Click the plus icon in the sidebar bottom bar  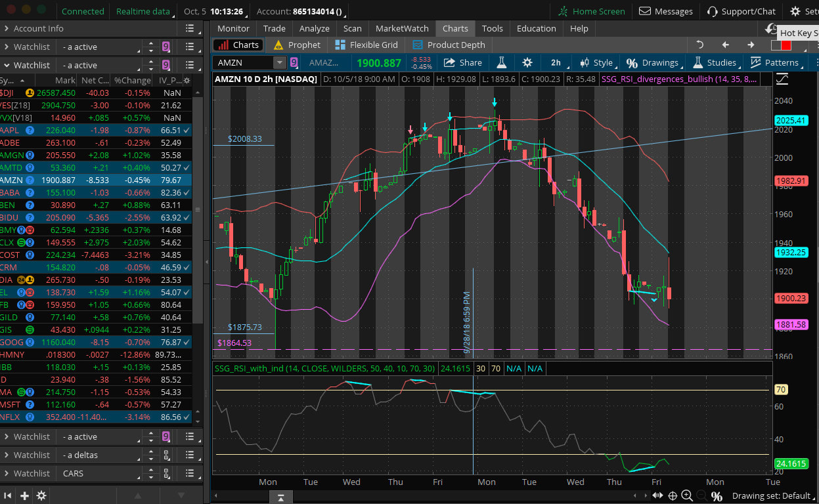point(24,495)
